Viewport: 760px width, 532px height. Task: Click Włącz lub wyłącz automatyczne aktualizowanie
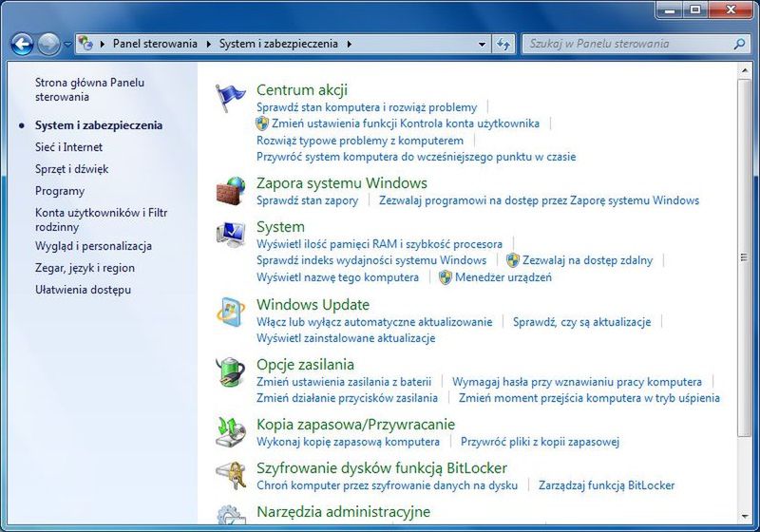coord(374,322)
